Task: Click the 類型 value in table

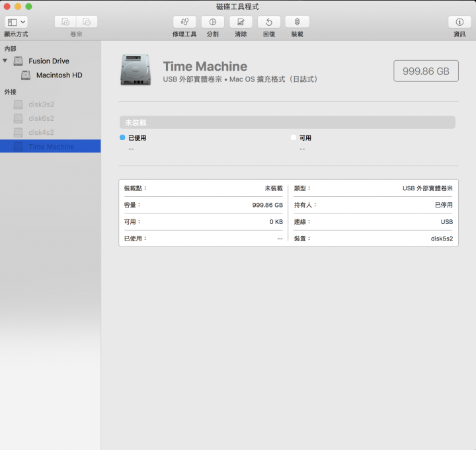Action: (428, 188)
